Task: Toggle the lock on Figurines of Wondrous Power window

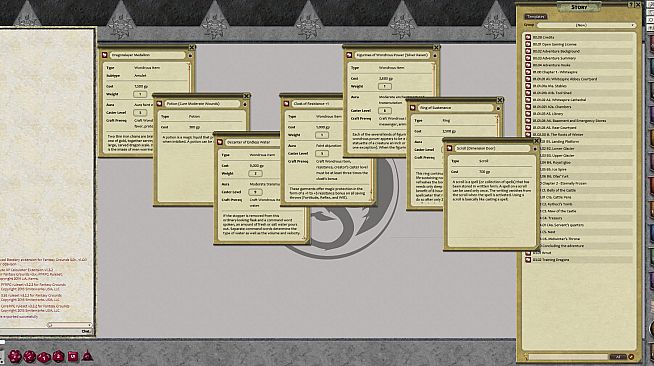Action: point(435,55)
